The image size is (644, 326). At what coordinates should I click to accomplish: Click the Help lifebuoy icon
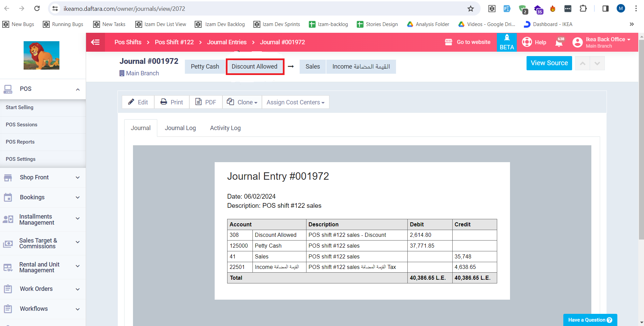pos(527,42)
